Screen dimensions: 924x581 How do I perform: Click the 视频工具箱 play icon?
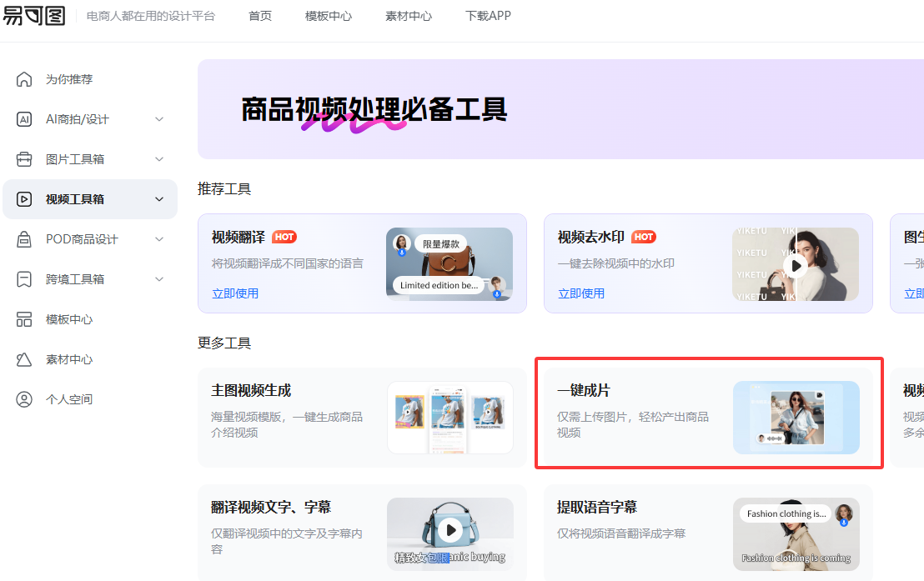pos(24,199)
